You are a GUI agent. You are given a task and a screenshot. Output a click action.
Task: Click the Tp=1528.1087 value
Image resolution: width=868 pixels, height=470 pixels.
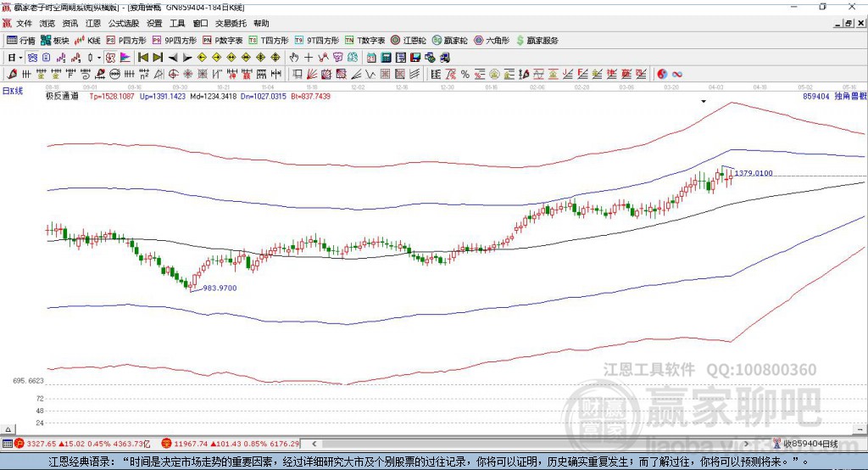coord(112,96)
